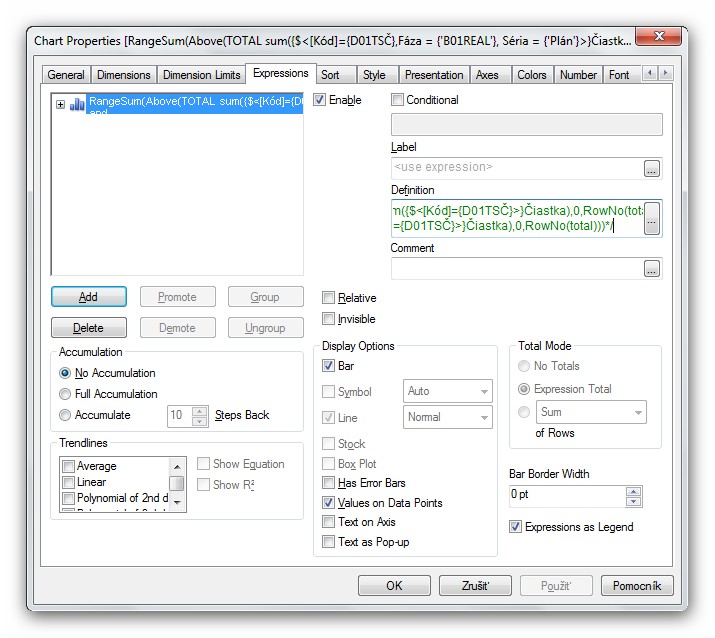Open the Axes tab
The image size is (715, 638).
[x=490, y=75]
